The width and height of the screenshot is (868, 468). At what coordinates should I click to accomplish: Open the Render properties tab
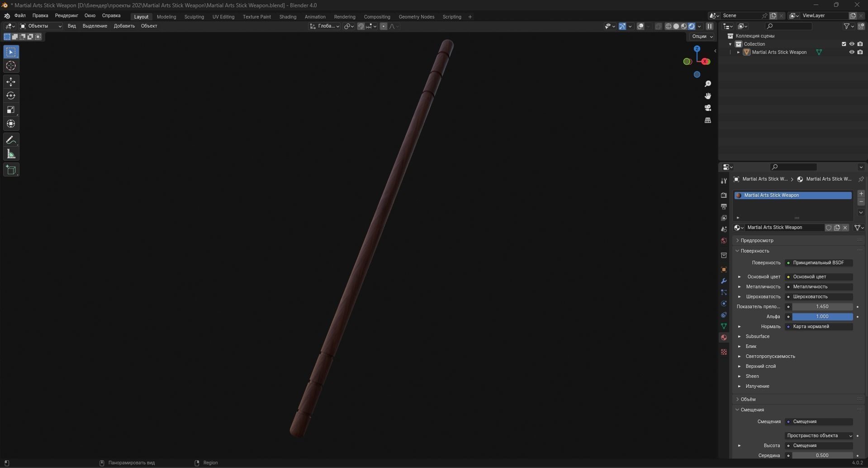coord(724,195)
